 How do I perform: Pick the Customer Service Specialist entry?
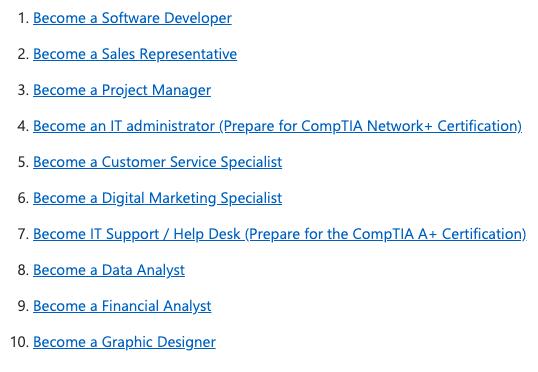(157, 162)
